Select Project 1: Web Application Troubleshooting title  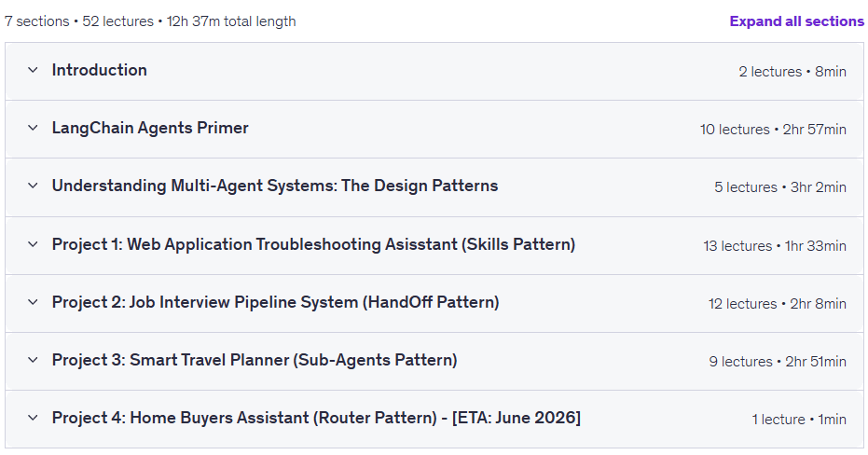[313, 244]
